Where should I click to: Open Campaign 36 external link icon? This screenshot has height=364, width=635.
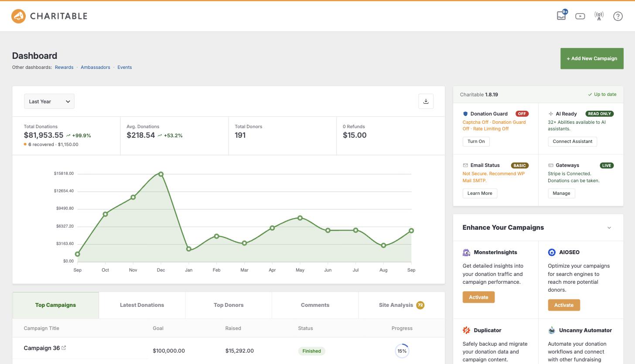[64, 348]
